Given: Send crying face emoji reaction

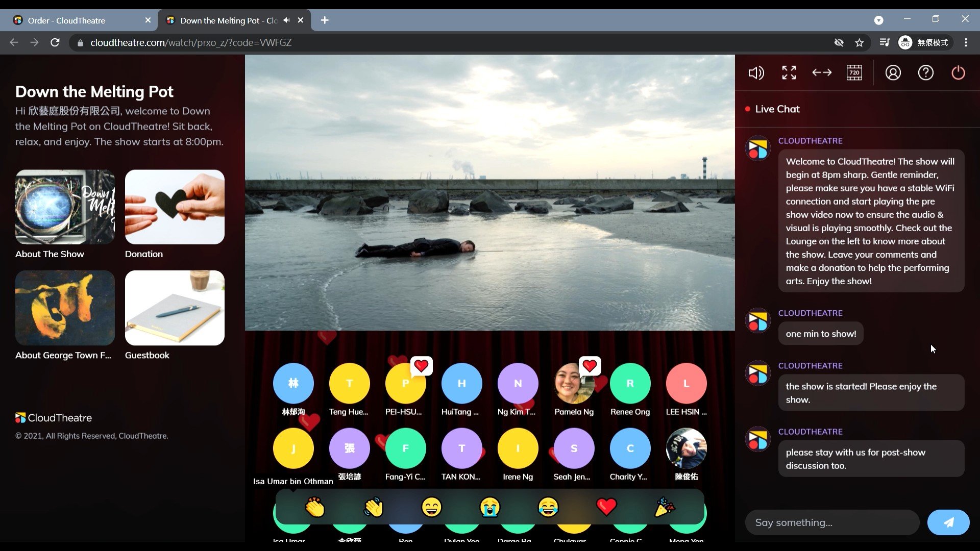Looking at the screenshot, I should (489, 507).
